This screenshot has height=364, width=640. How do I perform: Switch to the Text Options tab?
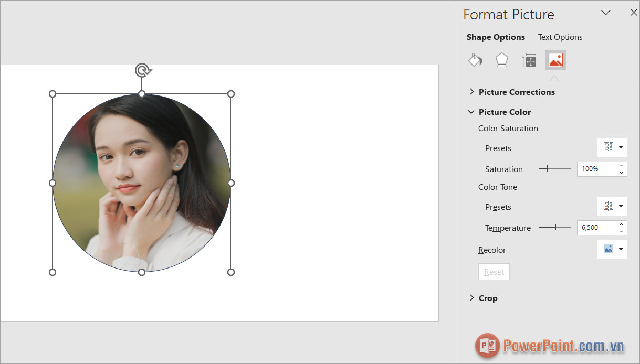click(x=560, y=37)
